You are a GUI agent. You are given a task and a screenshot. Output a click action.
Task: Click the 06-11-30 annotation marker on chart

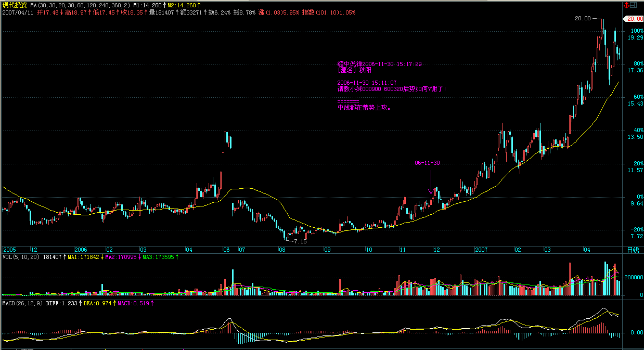click(x=427, y=163)
